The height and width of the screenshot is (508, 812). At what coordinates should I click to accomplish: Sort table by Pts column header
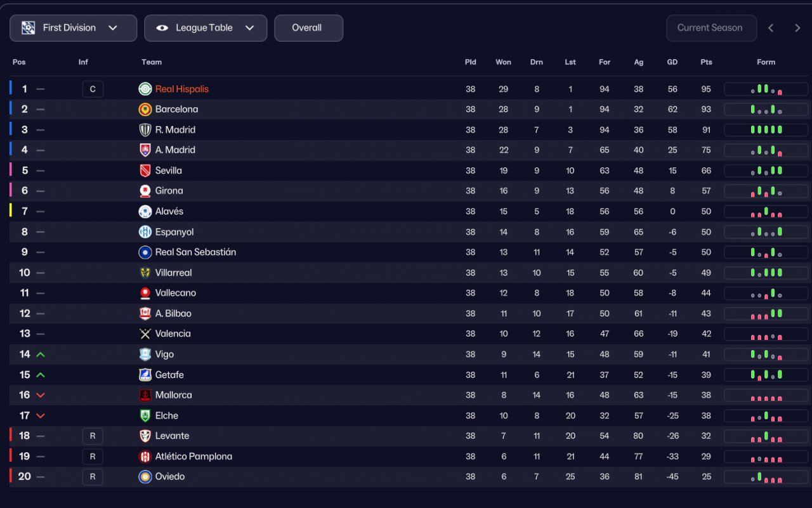tap(706, 62)
